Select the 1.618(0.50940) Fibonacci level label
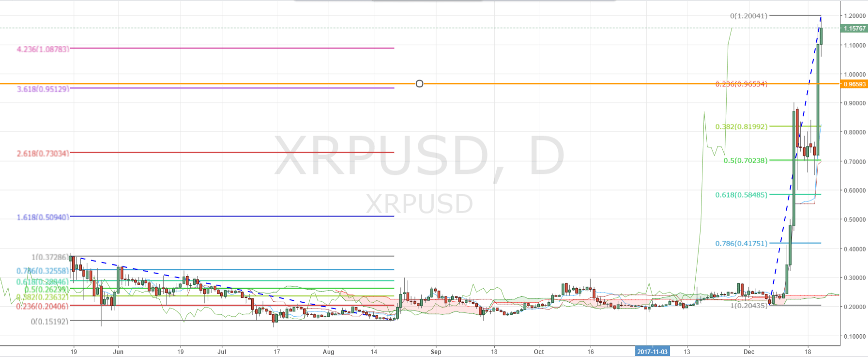The height and width of the screenshot is (357, 868). [x=43, y=217]
